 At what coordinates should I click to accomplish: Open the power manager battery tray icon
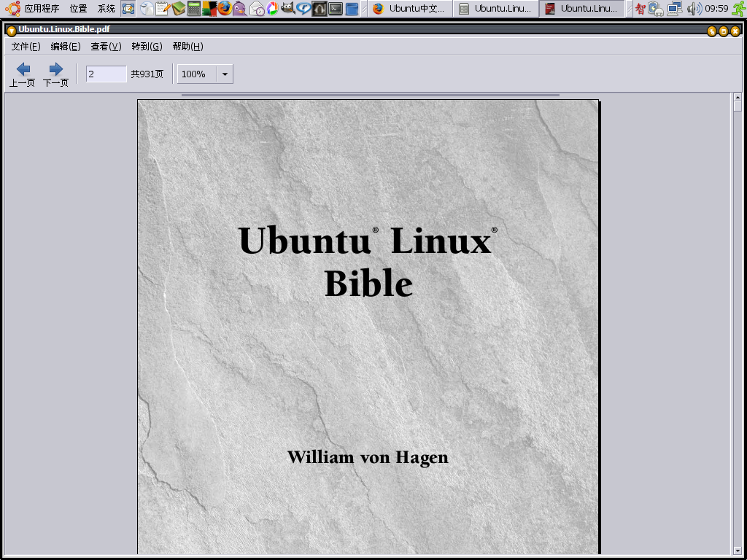pos(656,8)
